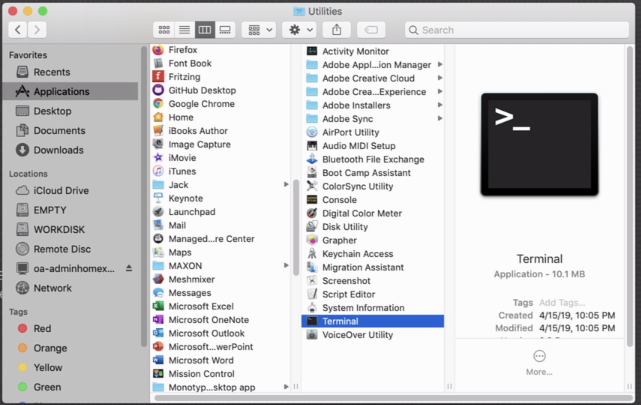
Task: Expand the MAXON folder arrow
Action: point(286,265)
